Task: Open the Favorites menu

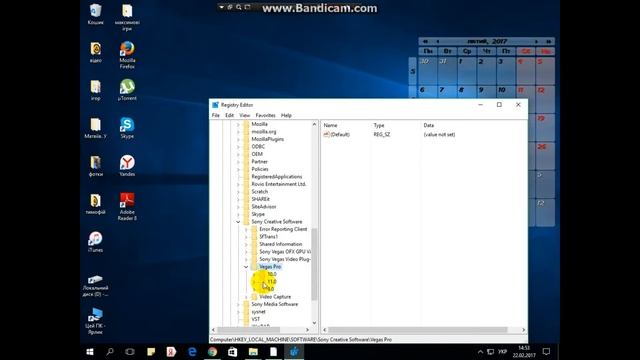Action: (265, 116)
